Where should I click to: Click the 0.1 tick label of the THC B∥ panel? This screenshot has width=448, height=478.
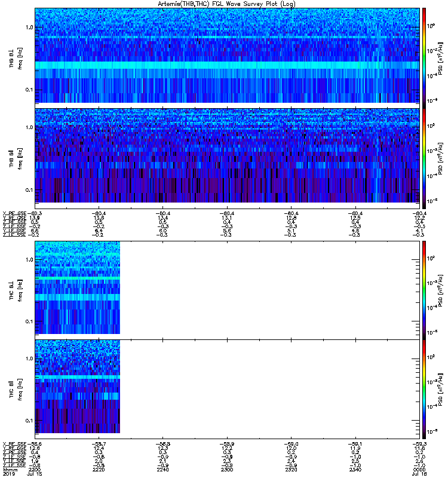tap(29, 421)
